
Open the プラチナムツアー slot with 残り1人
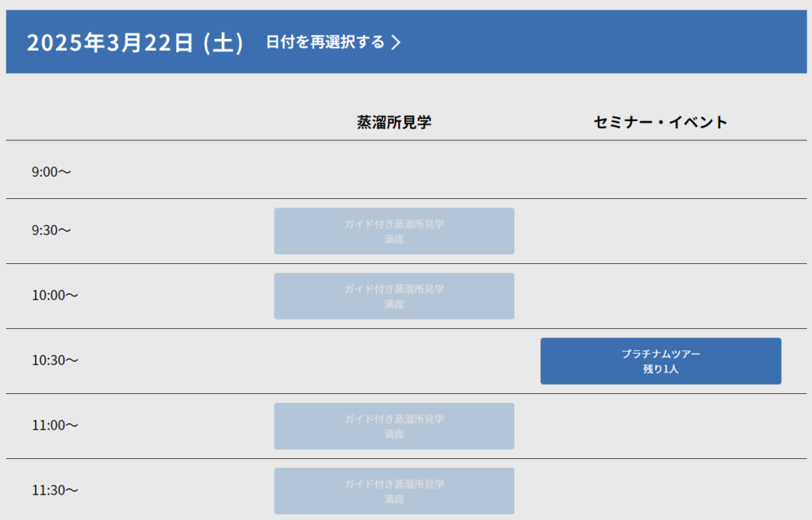661,361
